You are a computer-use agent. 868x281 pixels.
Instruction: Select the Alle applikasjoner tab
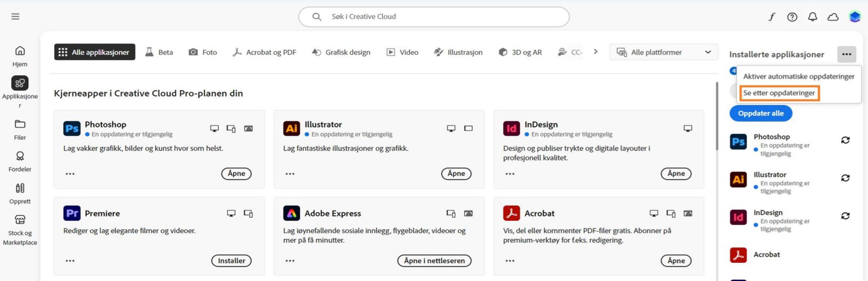(x=94, y=52)
